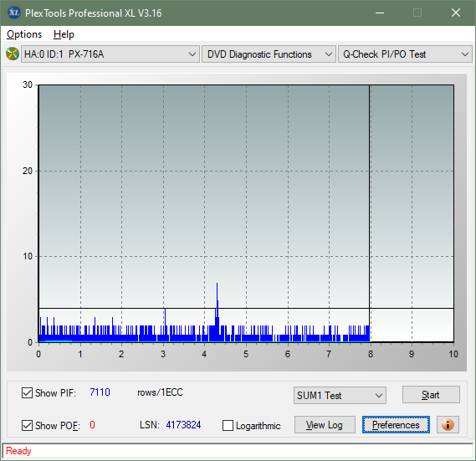Open the Help menu
This screenshot has height=461, width=476.
(64, 34)
